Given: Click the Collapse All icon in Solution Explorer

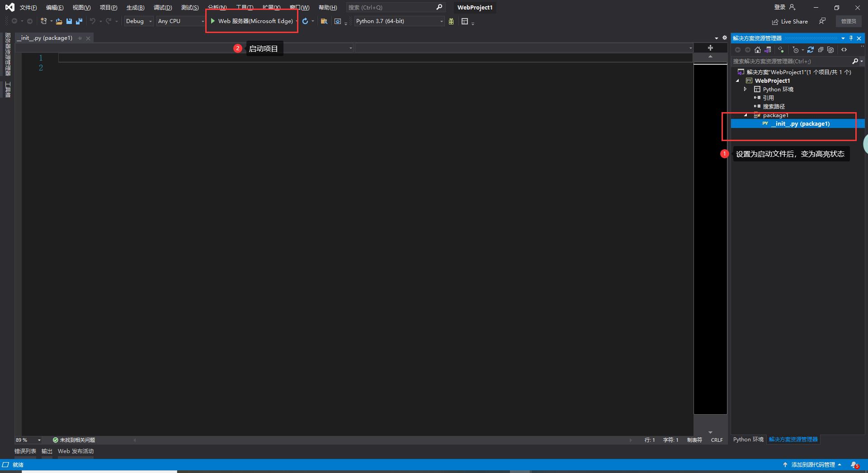Looking at the screenshot, I should (x=821, y=50).
